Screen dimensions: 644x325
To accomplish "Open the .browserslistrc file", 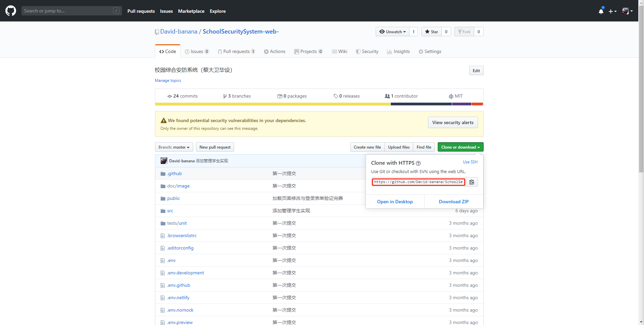I will coord(182,235).
